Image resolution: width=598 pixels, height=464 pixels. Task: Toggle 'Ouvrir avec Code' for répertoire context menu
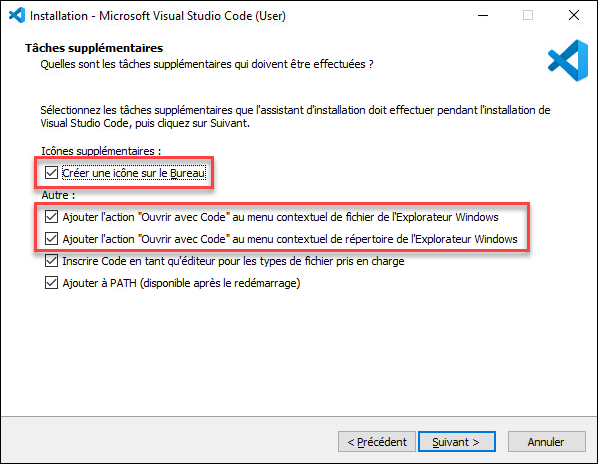tap(51, 239)
